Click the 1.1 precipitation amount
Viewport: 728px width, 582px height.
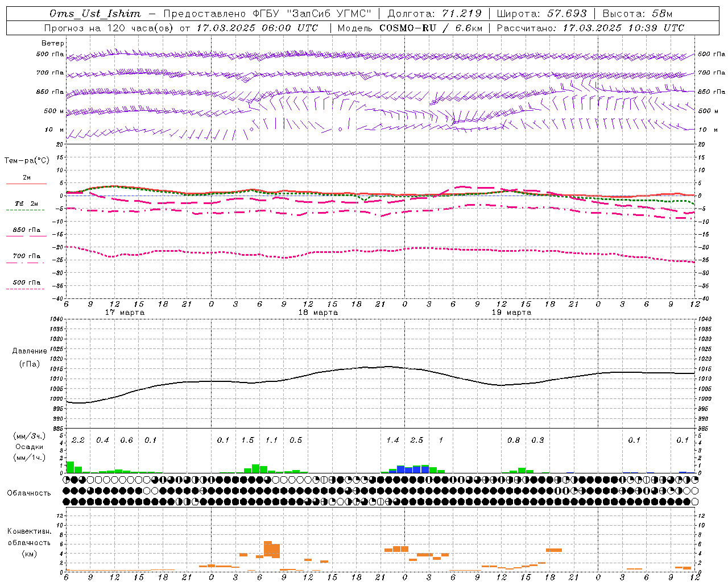272,440
